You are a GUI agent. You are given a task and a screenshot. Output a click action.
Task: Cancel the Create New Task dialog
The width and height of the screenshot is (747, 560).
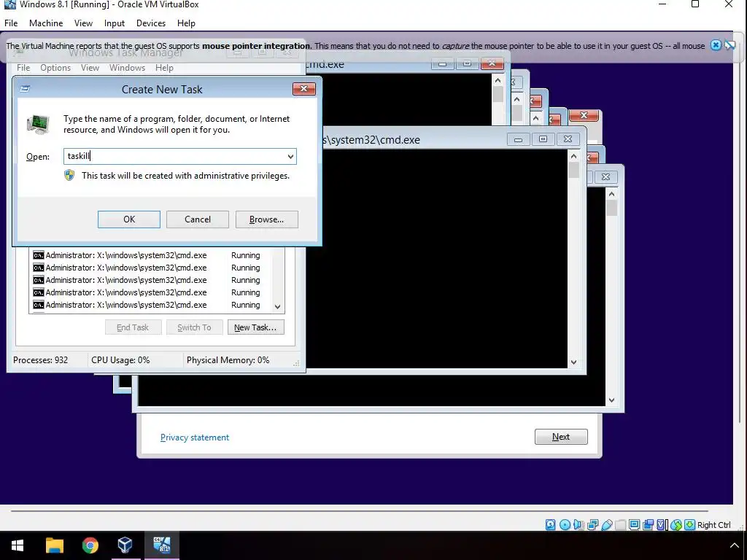[198, 219]
